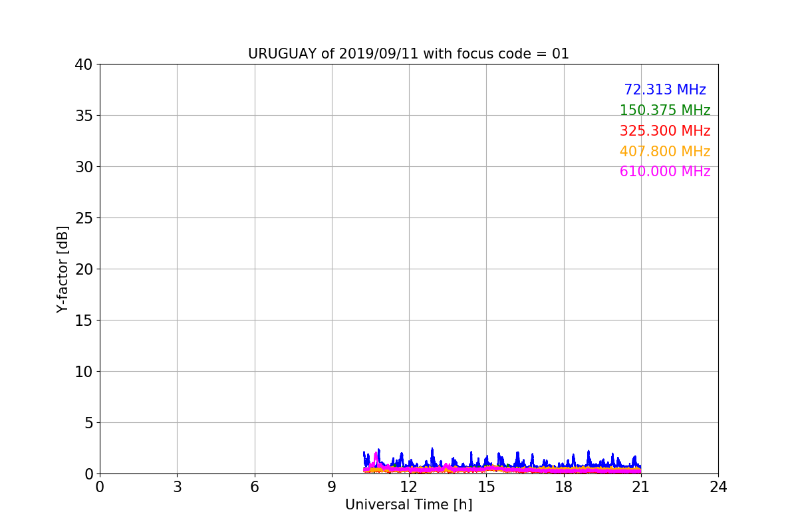The image size is (798, 532).
Task: Select the 610.000 MHz legend label
Action: pos(665,172)
